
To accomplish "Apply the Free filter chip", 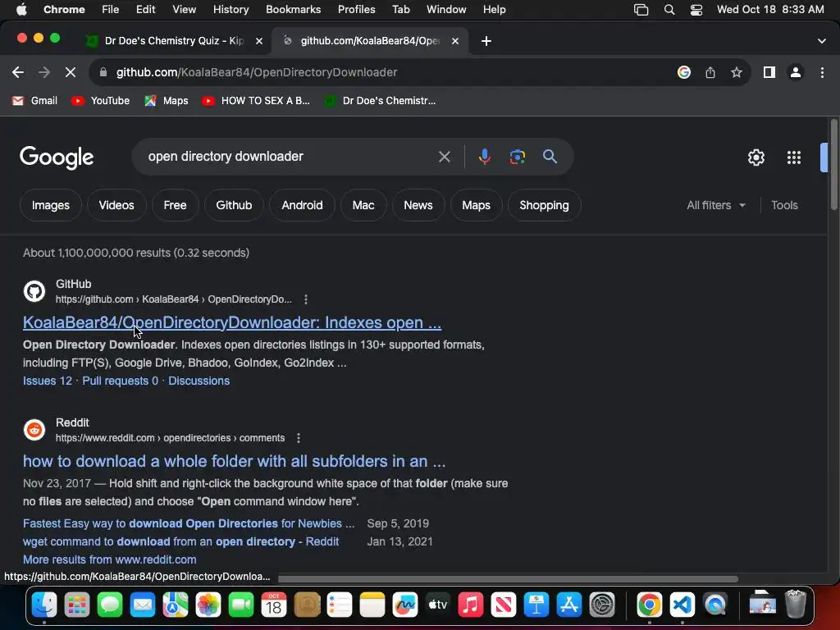I will coord(175,205).
